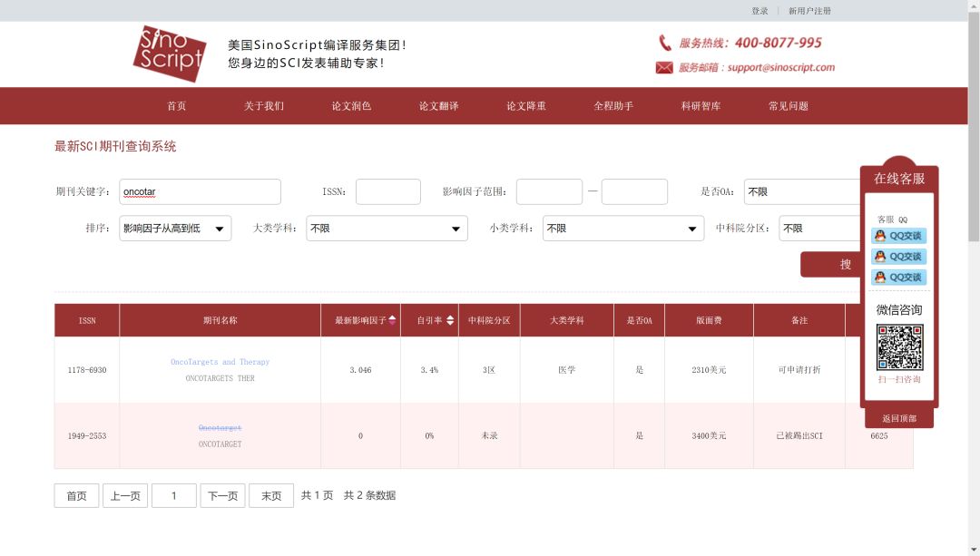This screenshot has height=556, width=980.
Task: Click the journal keyword input showing oncotar
Action: 199,191
